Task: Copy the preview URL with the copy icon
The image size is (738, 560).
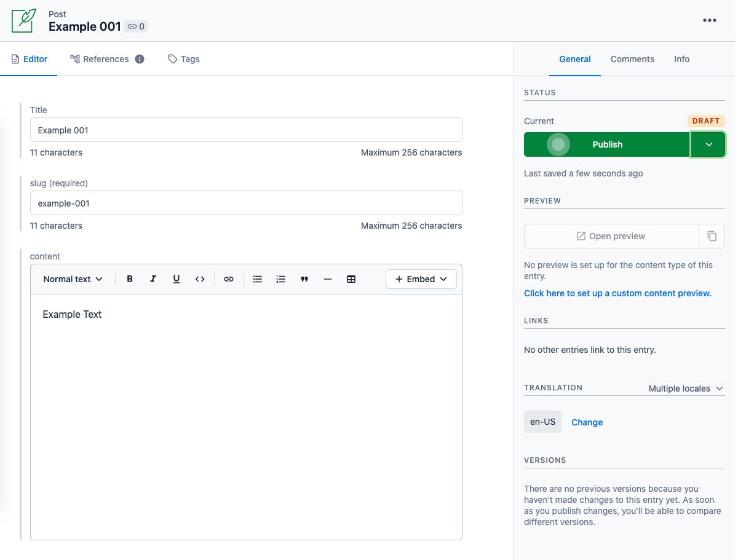Action: click(712, 236)
